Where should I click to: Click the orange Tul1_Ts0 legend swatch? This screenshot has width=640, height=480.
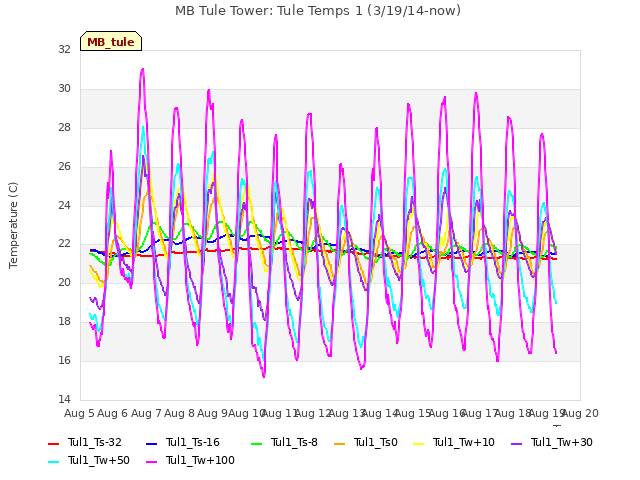(x=339, y=444)
